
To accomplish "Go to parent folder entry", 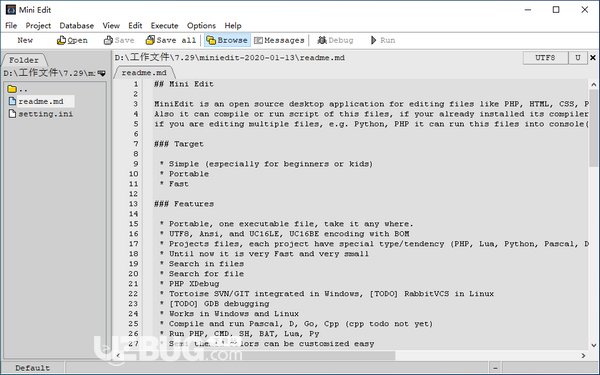I will (x=18, y=89).
